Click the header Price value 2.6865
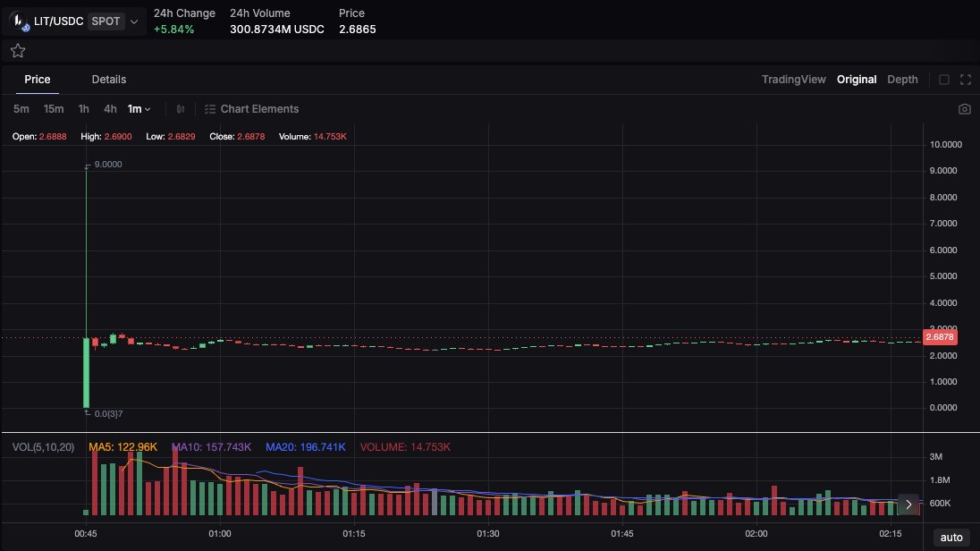The width and height of the screenshot is (980, 551). pyautogui.click(x=358, y=30)
